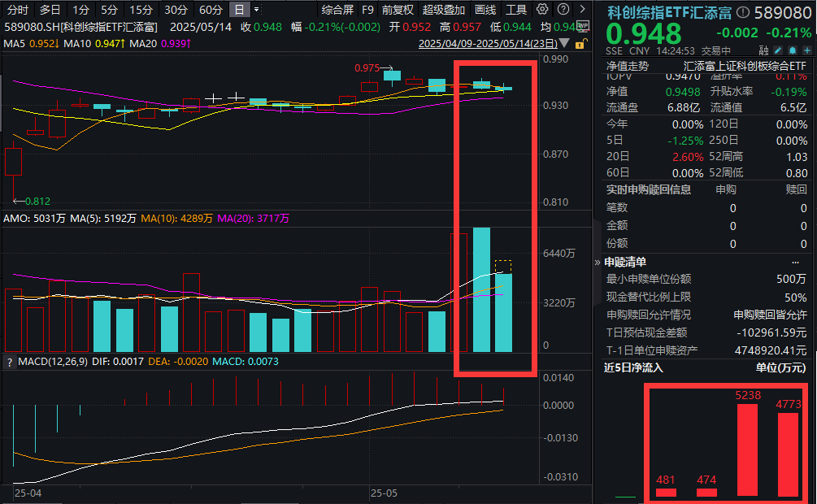Select the 60分 timeframe tab

tap(211, 10)
